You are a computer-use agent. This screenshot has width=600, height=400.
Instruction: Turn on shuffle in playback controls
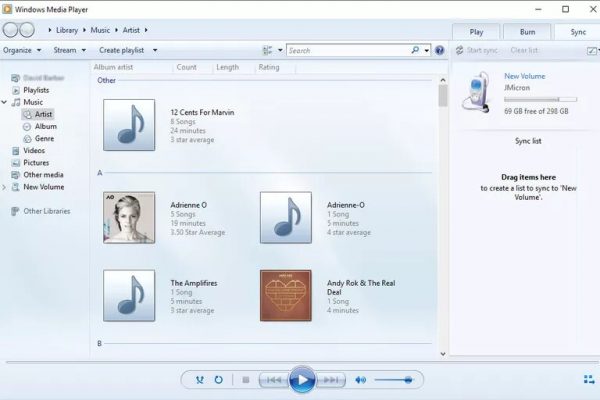coord(200,380)
